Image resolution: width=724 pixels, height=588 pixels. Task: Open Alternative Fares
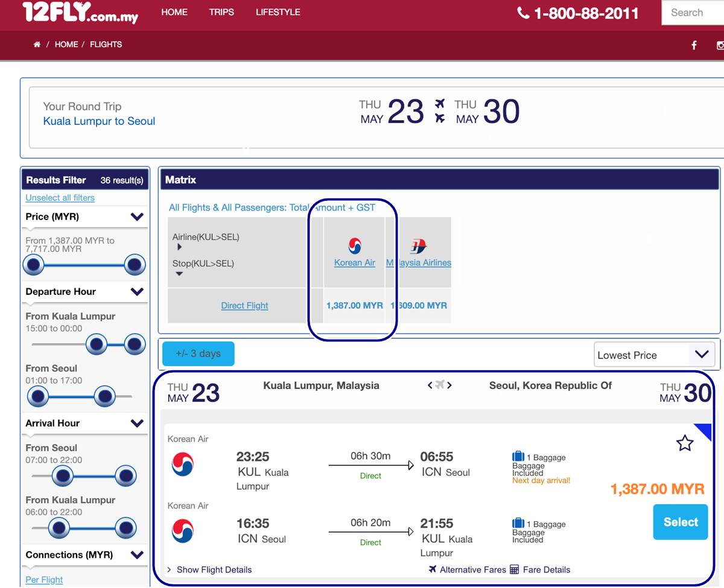[x=473, y=569]
